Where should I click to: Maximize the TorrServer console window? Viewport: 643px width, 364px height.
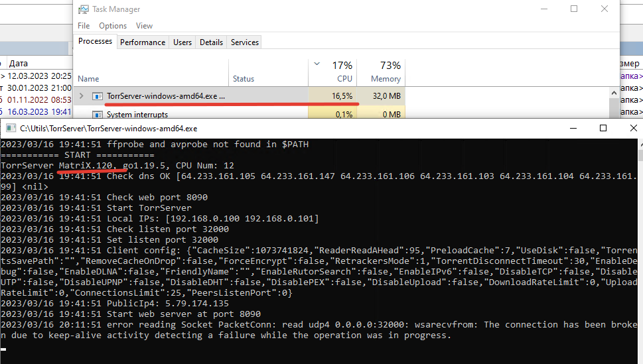tap(603, 129)
